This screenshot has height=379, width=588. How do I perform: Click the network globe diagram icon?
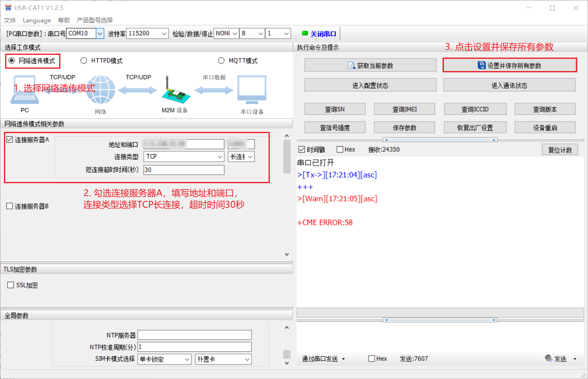pos(101,90)
